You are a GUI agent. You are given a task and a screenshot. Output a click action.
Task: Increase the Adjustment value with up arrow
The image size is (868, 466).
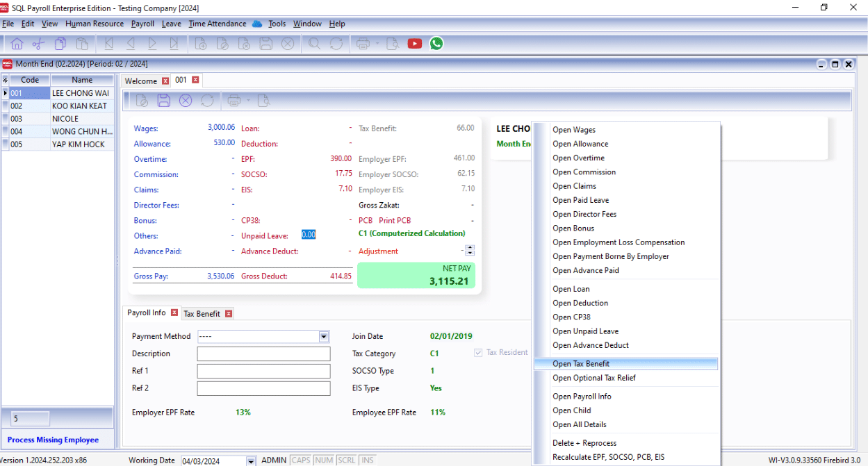pyautogui.click(x=470, y=248)
